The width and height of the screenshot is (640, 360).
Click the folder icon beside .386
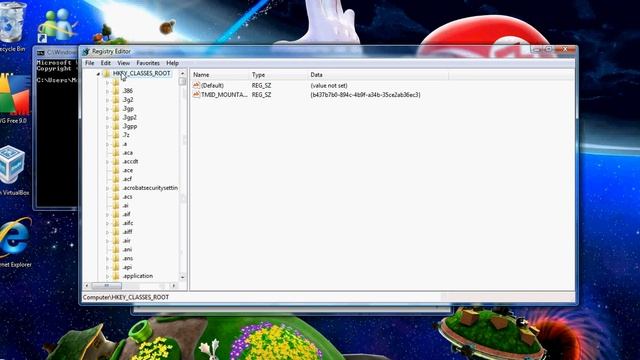coord(116,91)
